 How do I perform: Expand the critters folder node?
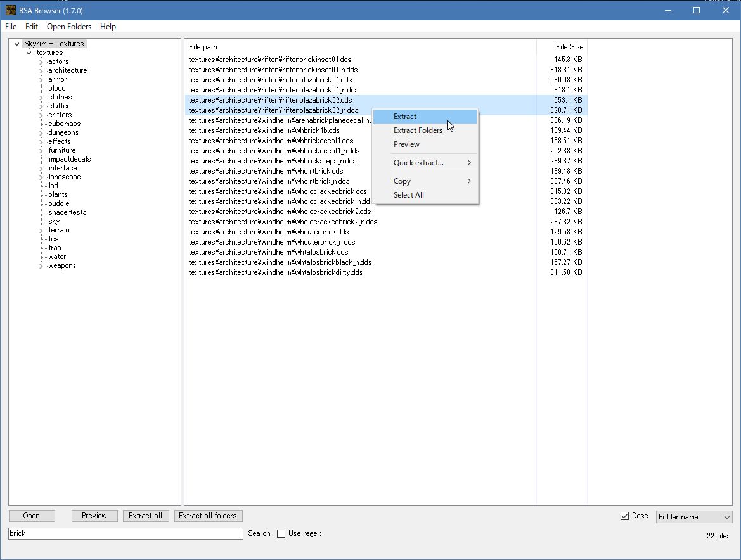pyautogui.click(x=41, y=115)
